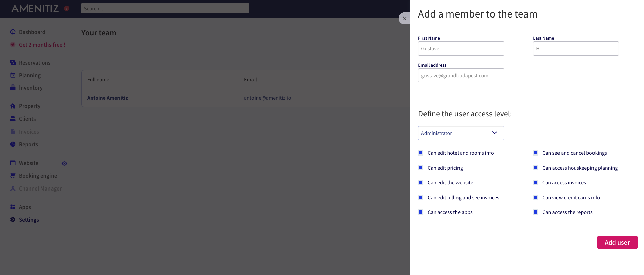Click the Property house icon
The height and width of the screenshot is (275, 644).
coord(13,106)
